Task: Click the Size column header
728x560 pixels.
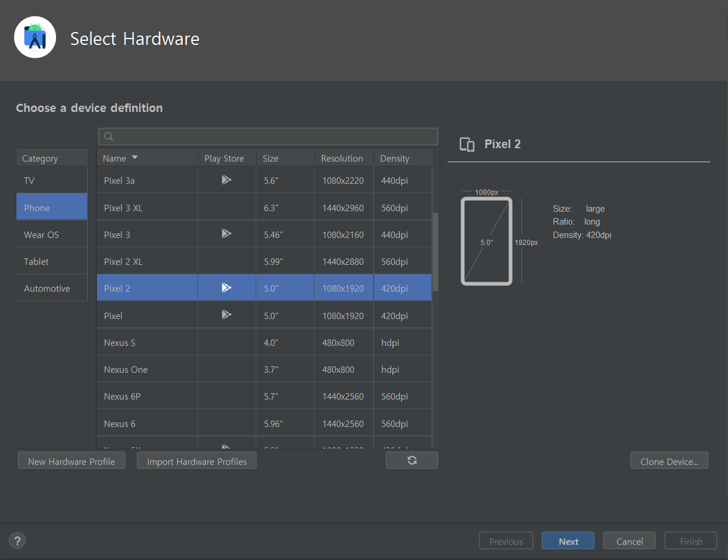Action: [285, 158]
